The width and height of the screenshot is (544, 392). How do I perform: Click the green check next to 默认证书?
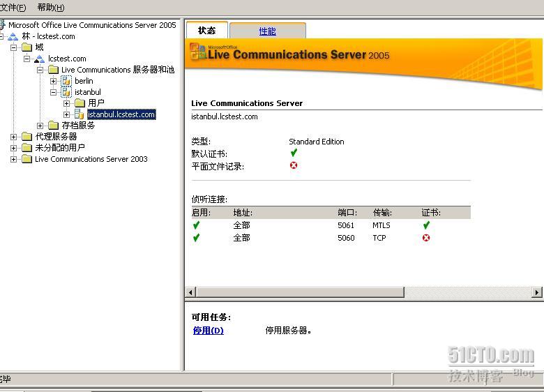point(294,153)
